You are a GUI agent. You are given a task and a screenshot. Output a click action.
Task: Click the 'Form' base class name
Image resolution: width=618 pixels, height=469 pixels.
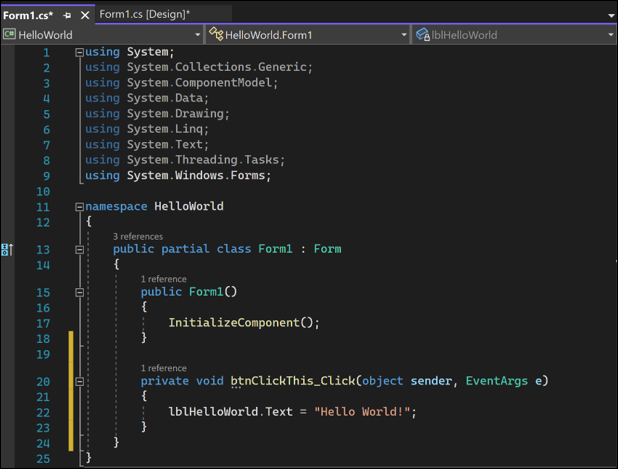(328, 249)
